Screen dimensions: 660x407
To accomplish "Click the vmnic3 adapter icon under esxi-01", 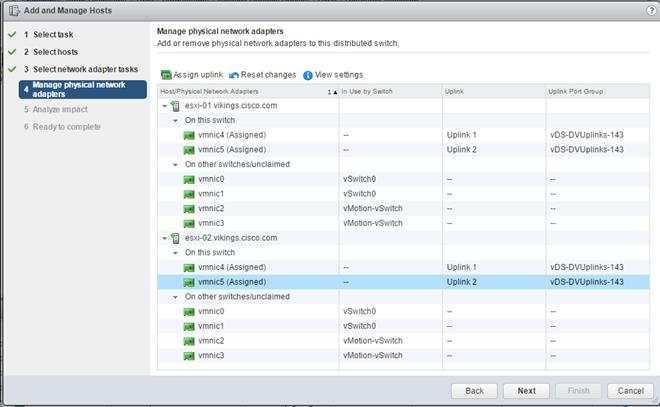I will (189, 224).
